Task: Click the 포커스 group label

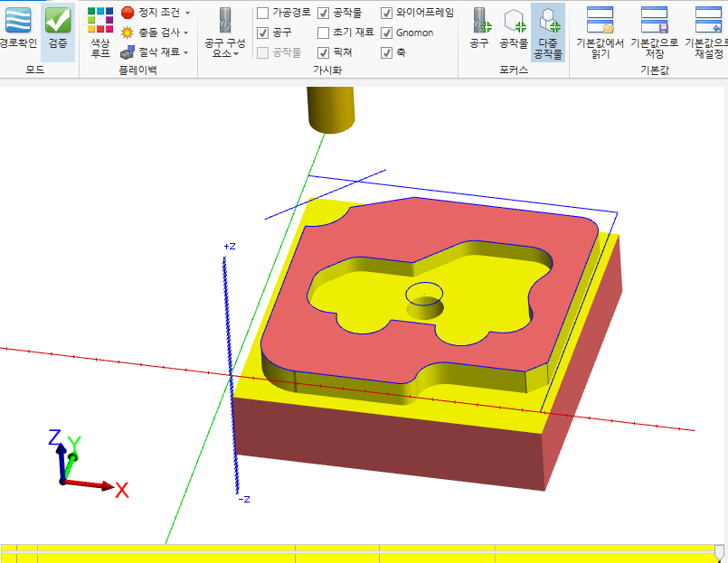Action: 514,70
